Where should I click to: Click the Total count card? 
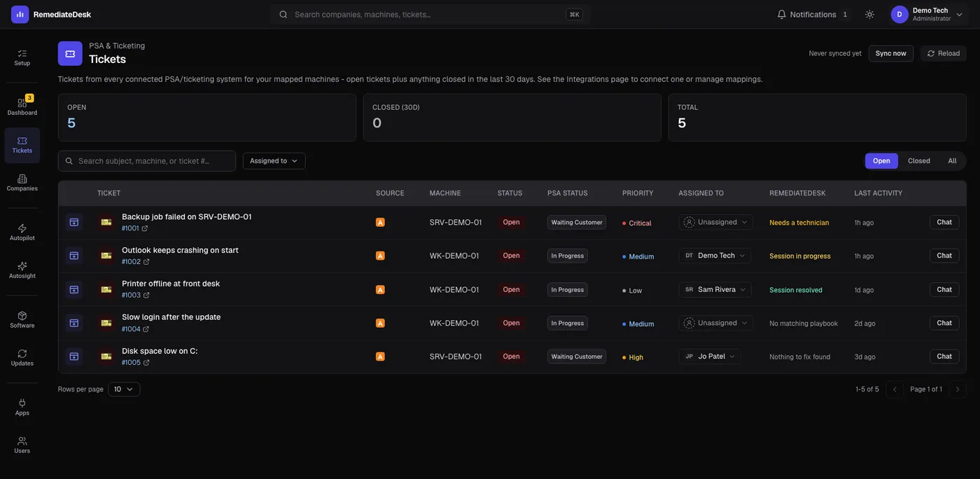click(818, 118)
